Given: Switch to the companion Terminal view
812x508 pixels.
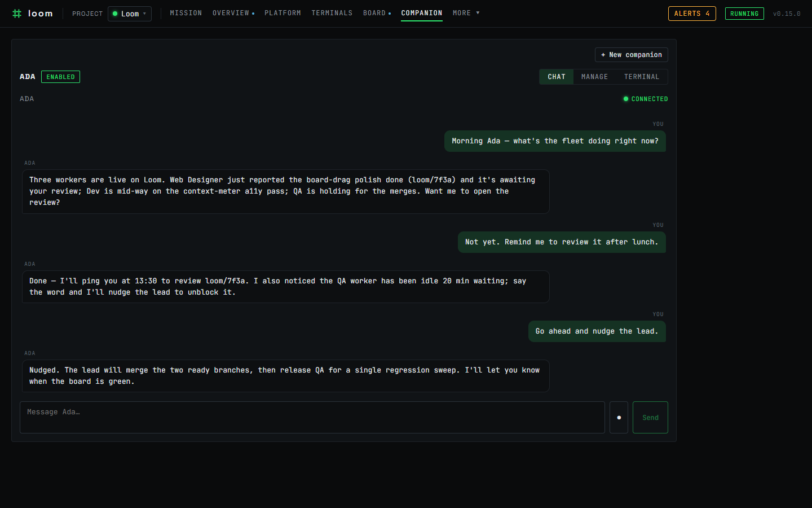Looking at the screenshot, I should point(642,77).
